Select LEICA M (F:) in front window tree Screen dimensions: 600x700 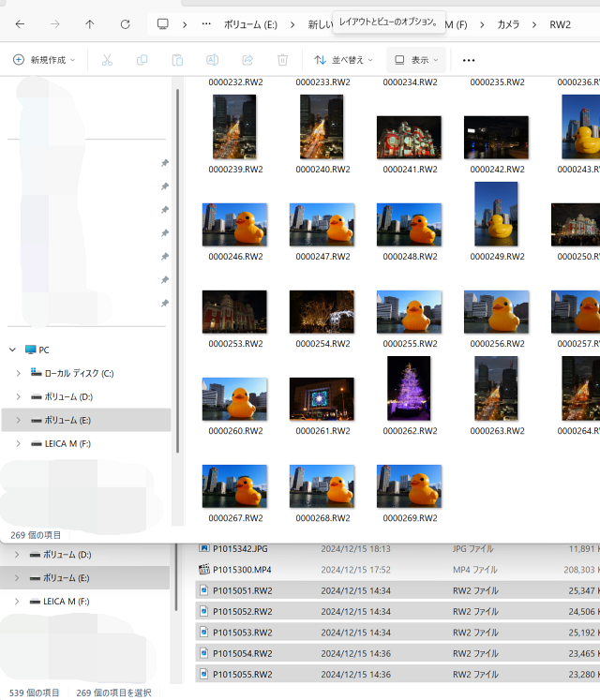(61, 443)
